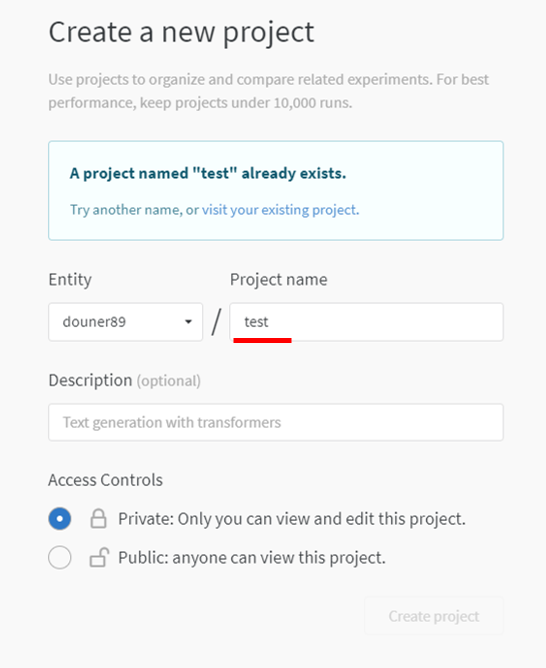The image size is (546, 668).
Task: Click the slash separator between entity and name
Action: click(x=216, y=322)
